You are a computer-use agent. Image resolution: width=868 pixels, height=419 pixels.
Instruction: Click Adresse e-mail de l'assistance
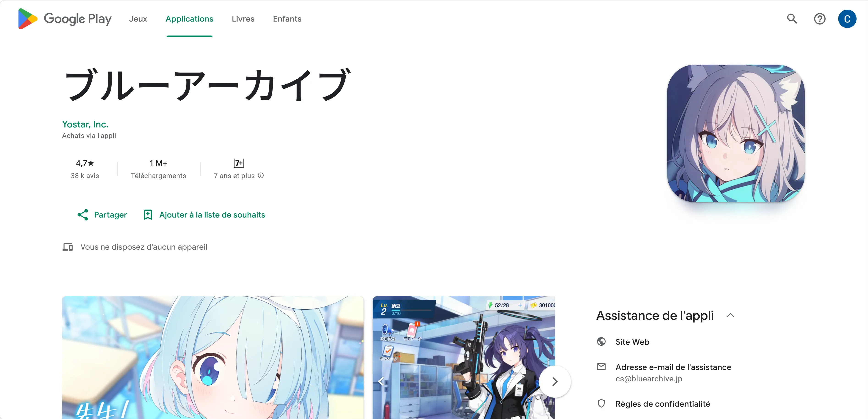pyautogui.click(x=674, y=367)
